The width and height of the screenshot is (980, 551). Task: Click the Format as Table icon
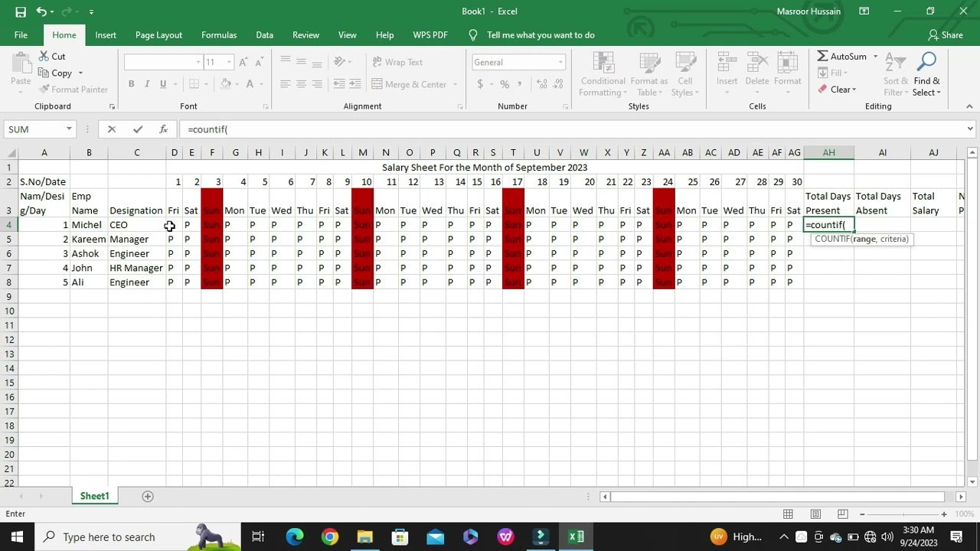coord(649,63)
